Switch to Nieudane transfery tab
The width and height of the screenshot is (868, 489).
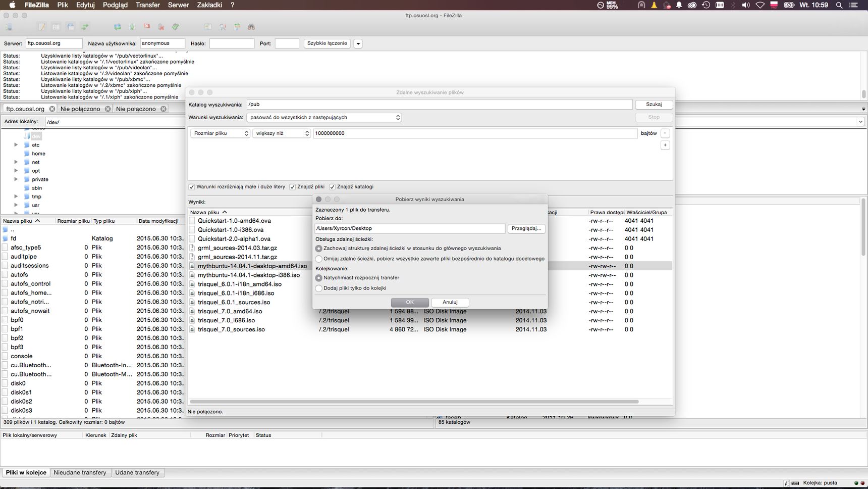click(x=80, y=473)
